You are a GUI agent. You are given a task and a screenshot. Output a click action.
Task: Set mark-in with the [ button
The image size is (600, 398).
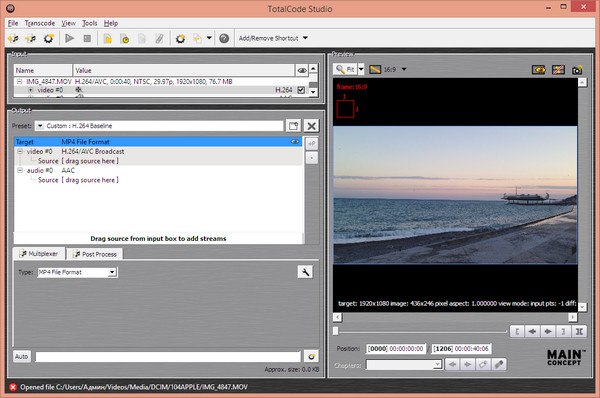pos(517,331)
